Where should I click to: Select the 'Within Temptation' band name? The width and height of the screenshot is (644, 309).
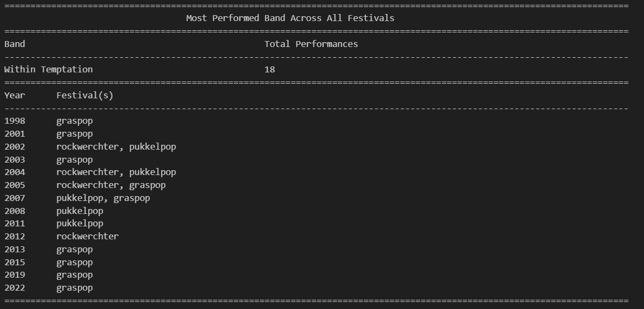[49, 70]
